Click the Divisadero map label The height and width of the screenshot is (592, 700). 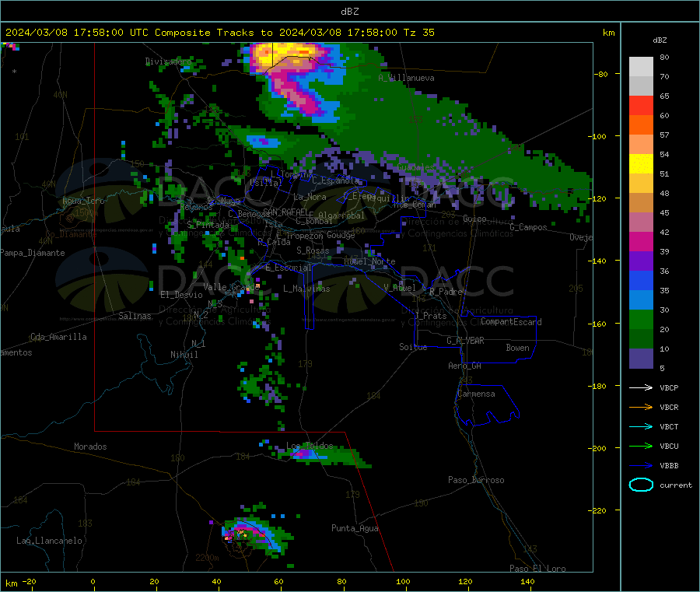click(x=168, y=61)
